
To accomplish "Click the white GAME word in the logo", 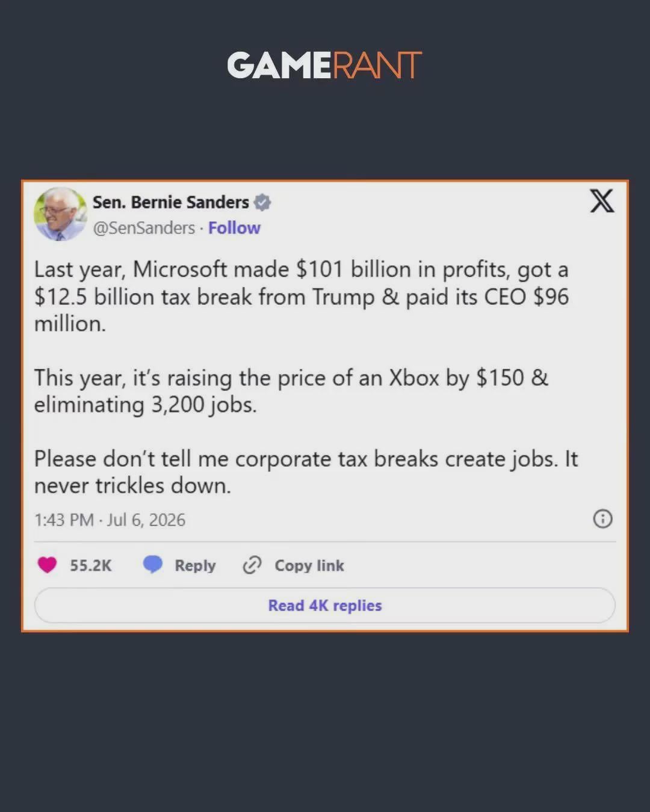I will click(x=279, y=65).
